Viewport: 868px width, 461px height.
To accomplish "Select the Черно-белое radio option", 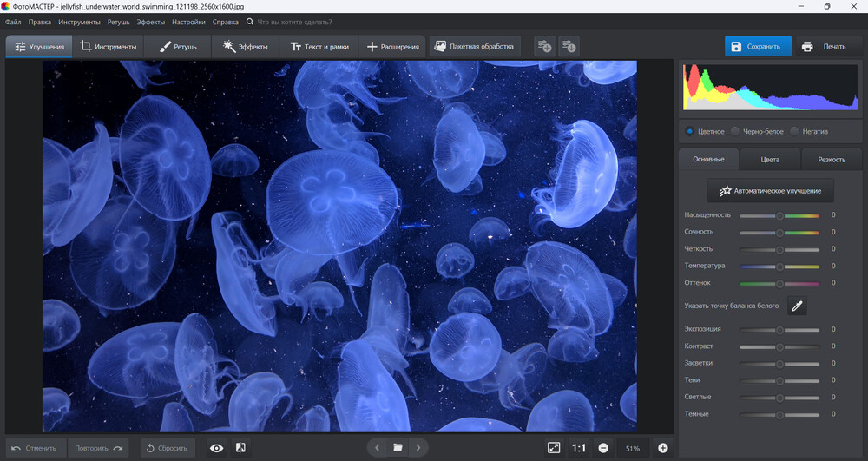I will (x=735, y=132).
